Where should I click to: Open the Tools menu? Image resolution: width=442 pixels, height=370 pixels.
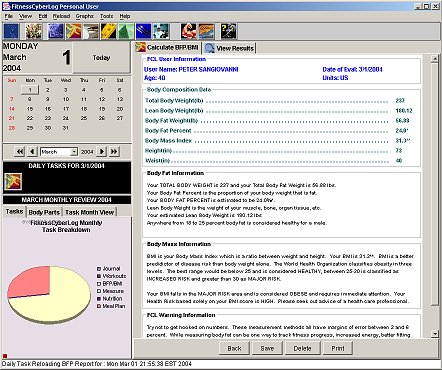(x=107, y=16)
